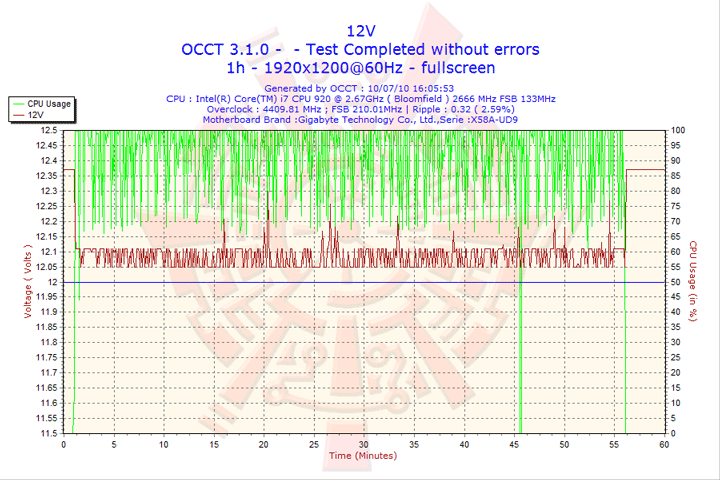Click the chart title "12V"

[x=360, y=31]
